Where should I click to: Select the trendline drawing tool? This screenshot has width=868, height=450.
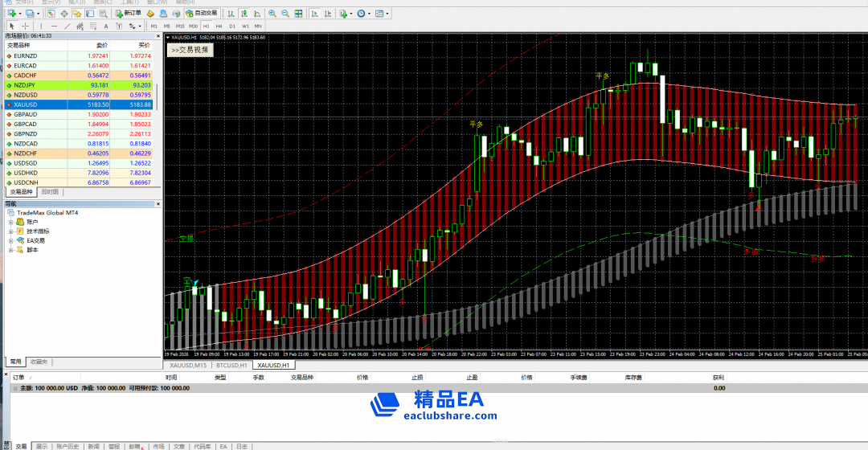tap(67, 26)
